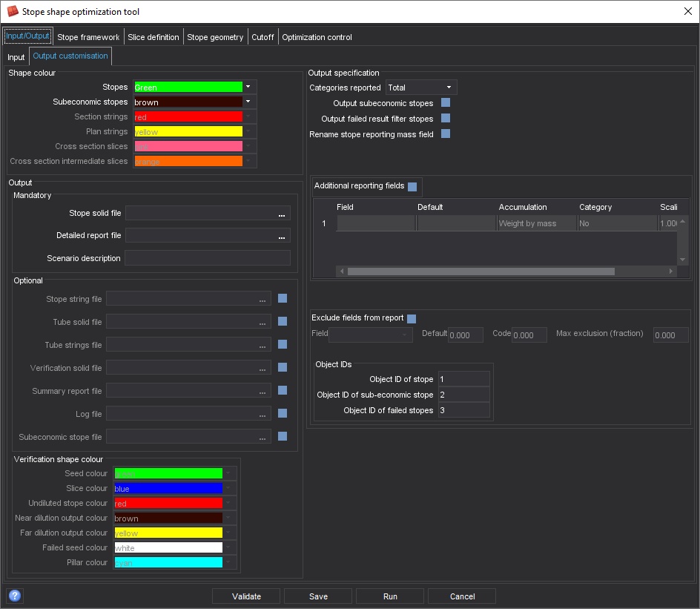Screen dimensions: 700x609
Task: Tick the Tube strings file checkbox
Action: tap(283, 344)
